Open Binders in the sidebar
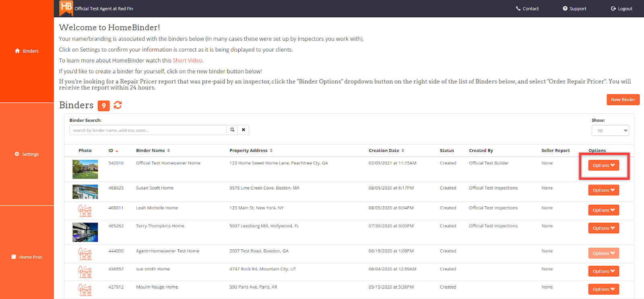The width and height of the screenshot is (644, 299). tap(27, 51)
